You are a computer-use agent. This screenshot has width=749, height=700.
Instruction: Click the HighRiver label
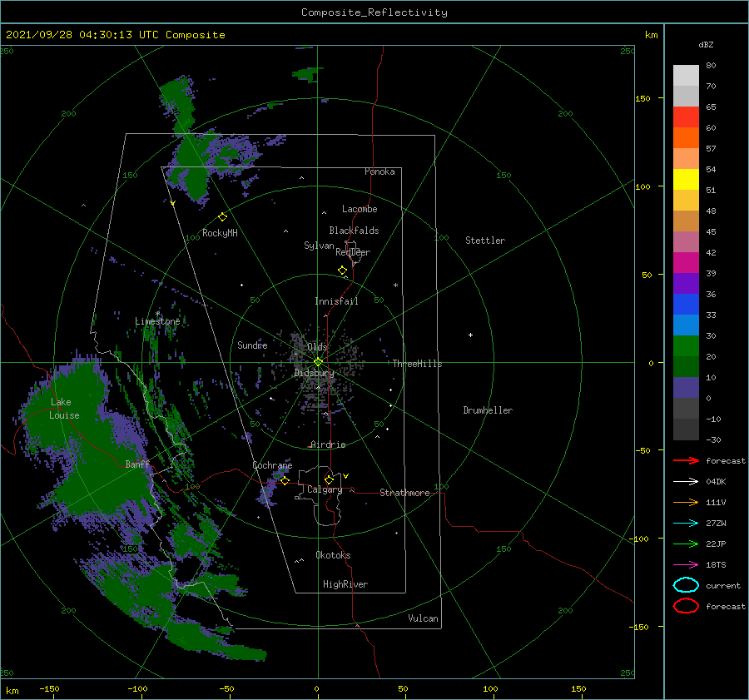coord(345,584)
